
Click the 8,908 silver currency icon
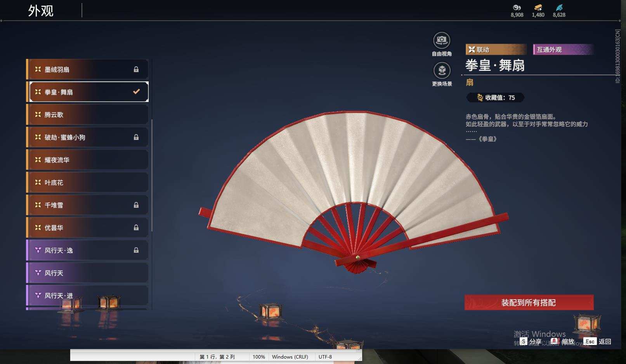tap(517, 7)
